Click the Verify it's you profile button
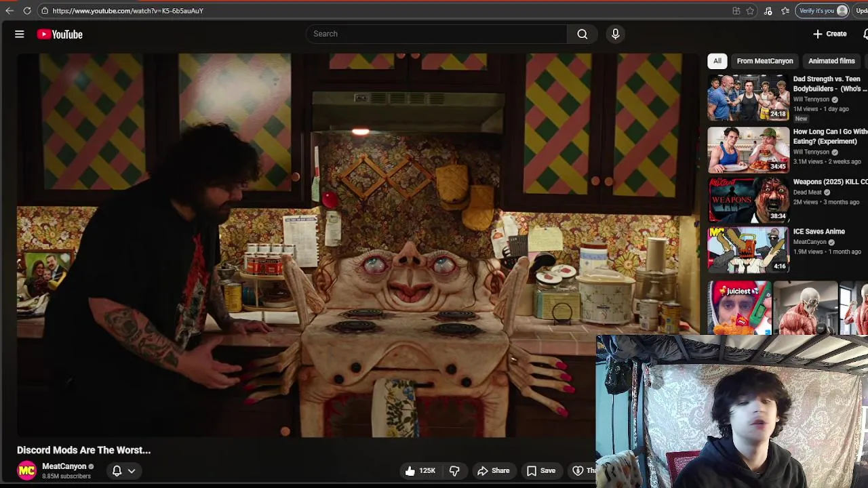The width and height of the screenshot is (868, 488). click(x=823, y=11)
